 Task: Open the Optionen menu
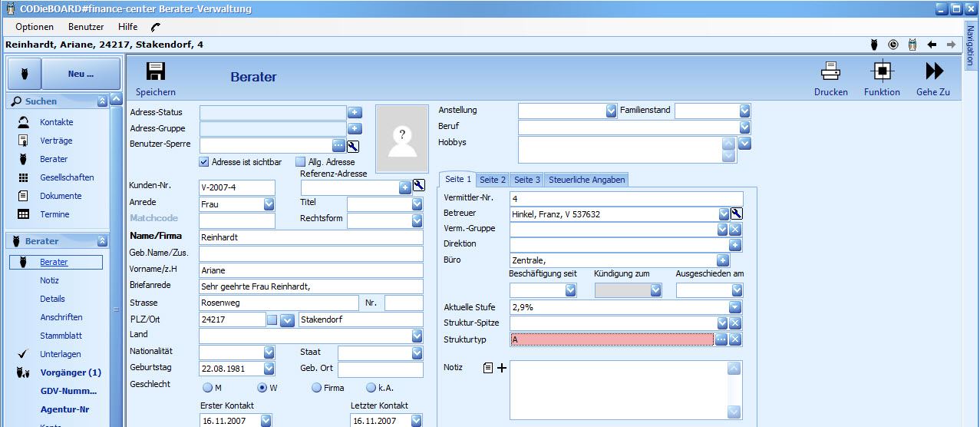point(35,27)
